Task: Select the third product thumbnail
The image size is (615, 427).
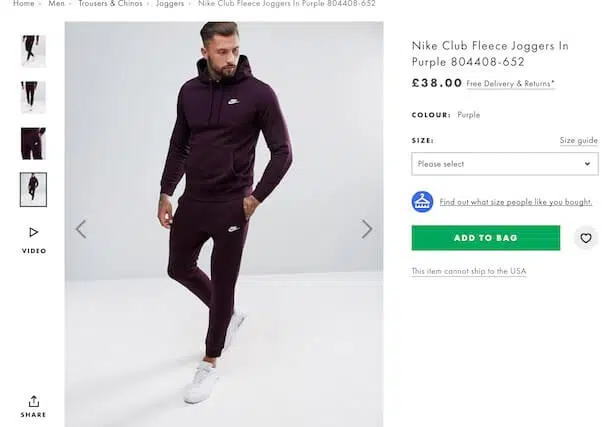Action: (33, 143)
